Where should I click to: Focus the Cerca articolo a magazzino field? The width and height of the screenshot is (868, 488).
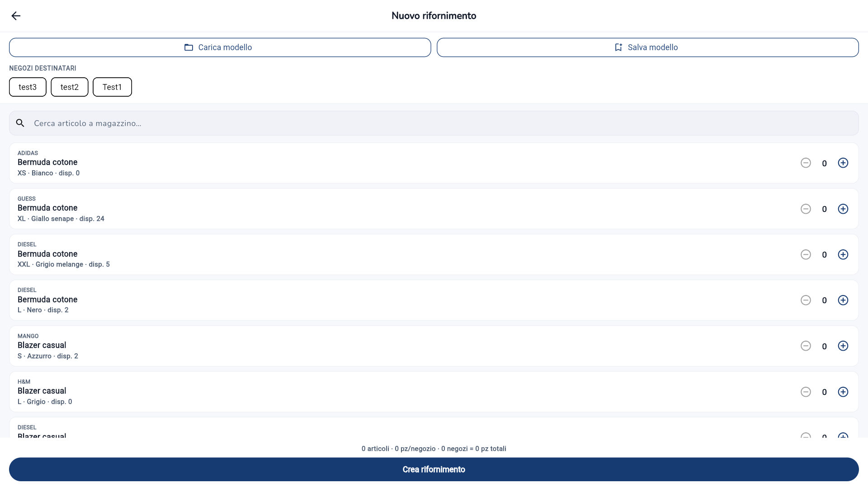tap(434, 123)
